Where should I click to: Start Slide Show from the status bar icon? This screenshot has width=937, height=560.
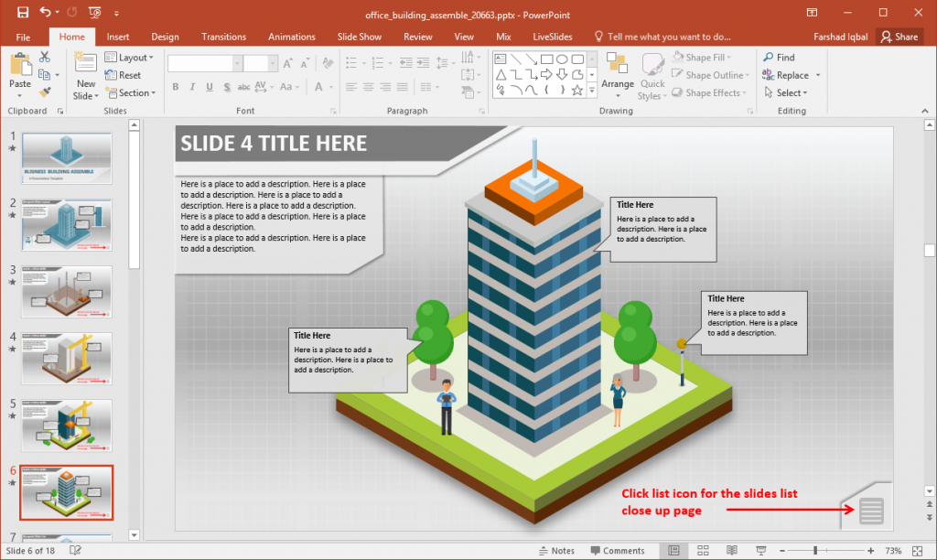click(761, 551)
